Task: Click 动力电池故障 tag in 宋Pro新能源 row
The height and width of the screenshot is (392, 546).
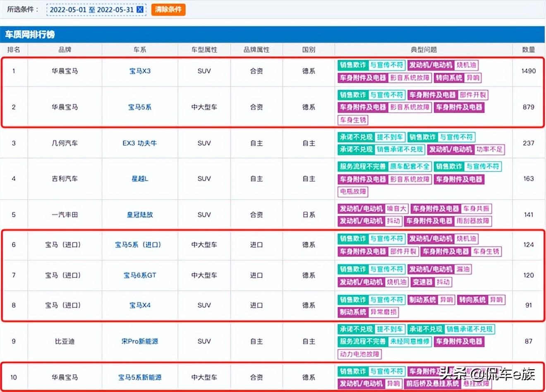Action: pos(359,354)
